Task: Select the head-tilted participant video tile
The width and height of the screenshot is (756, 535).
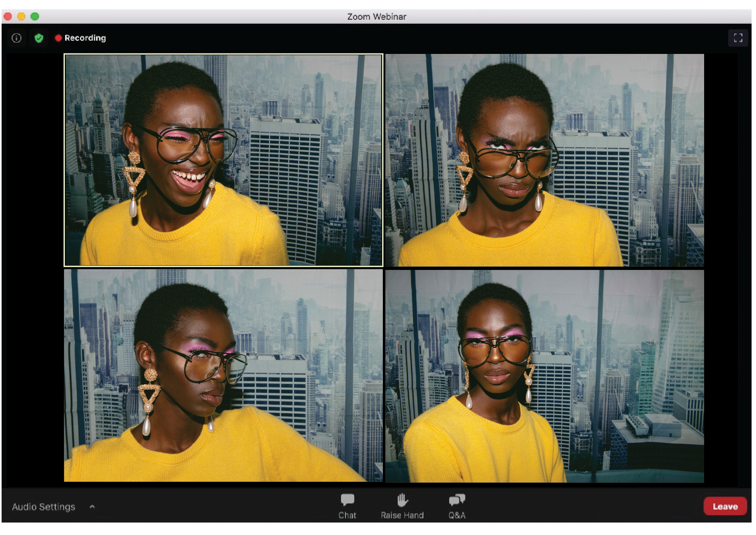Action: 544,376
